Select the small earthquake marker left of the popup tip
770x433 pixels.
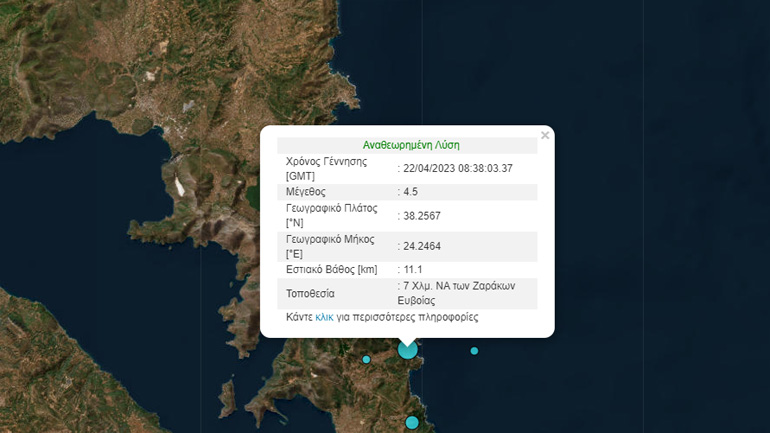pos(366,359)
